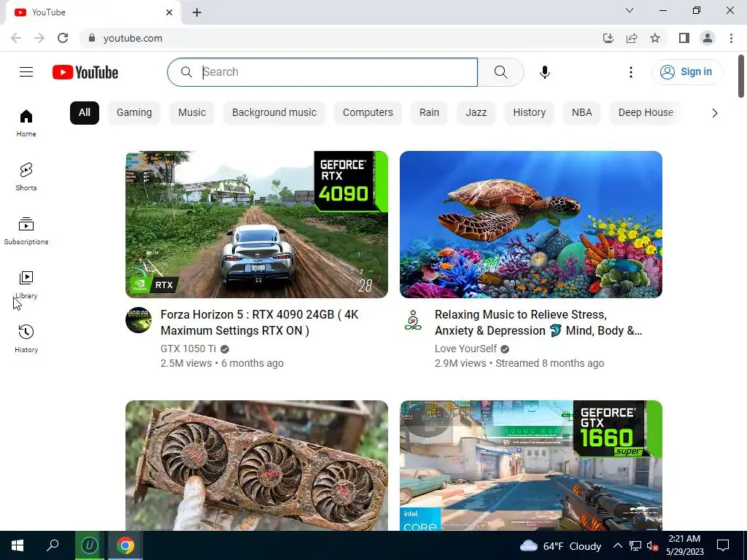Open the Windows Start menu
The image size is (747, 560).
(x=18, y=545)
